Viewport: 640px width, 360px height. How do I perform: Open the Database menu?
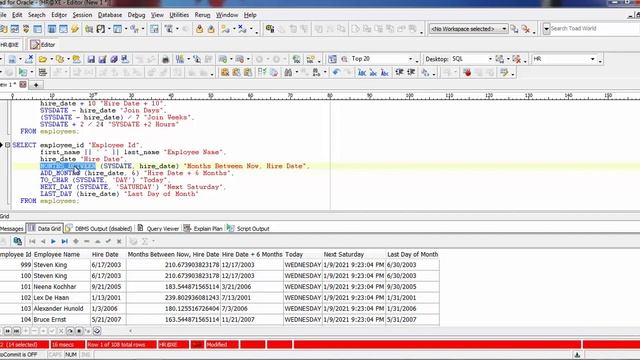110,15
